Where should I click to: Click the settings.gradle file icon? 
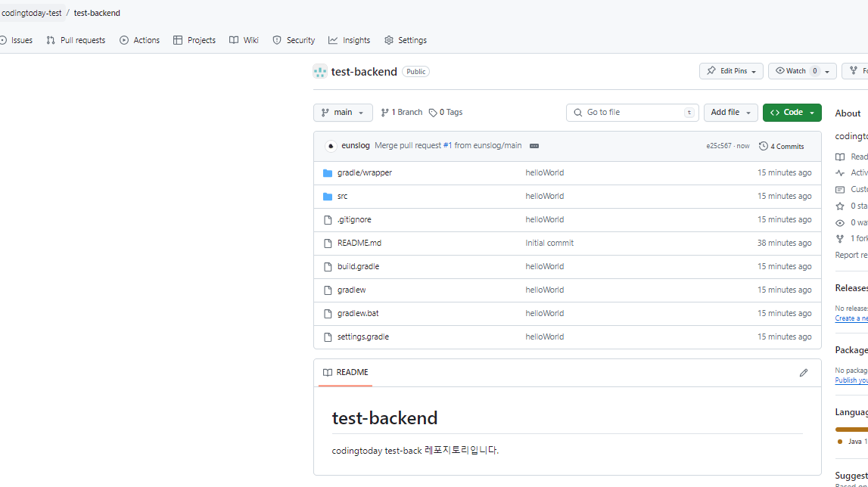click(328, 337)
